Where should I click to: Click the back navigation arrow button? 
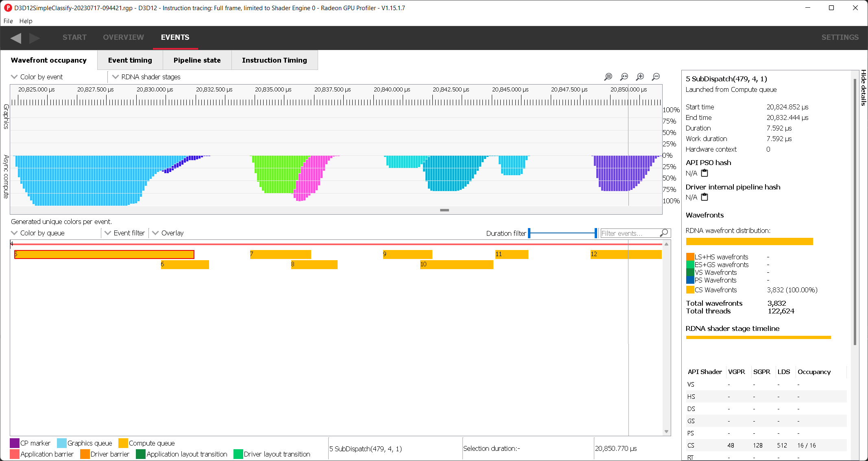(x=15, y=38)
